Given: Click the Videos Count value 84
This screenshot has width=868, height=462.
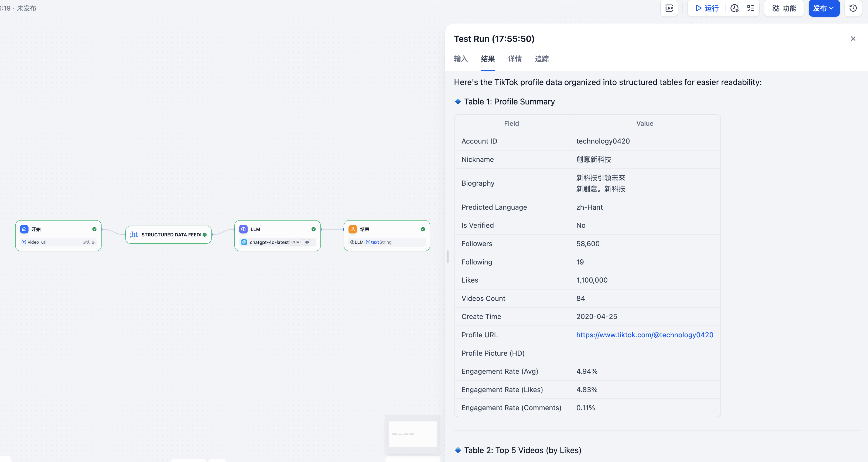Looking at the screenshot, I should (x=580, y=298).
